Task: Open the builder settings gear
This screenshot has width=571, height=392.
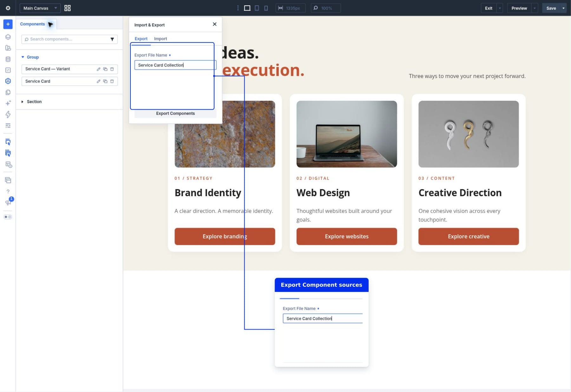Action: (8, 8)
